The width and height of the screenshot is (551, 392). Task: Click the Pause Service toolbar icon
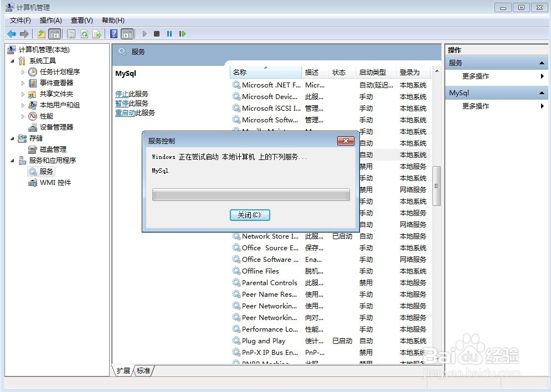point(169,34)
